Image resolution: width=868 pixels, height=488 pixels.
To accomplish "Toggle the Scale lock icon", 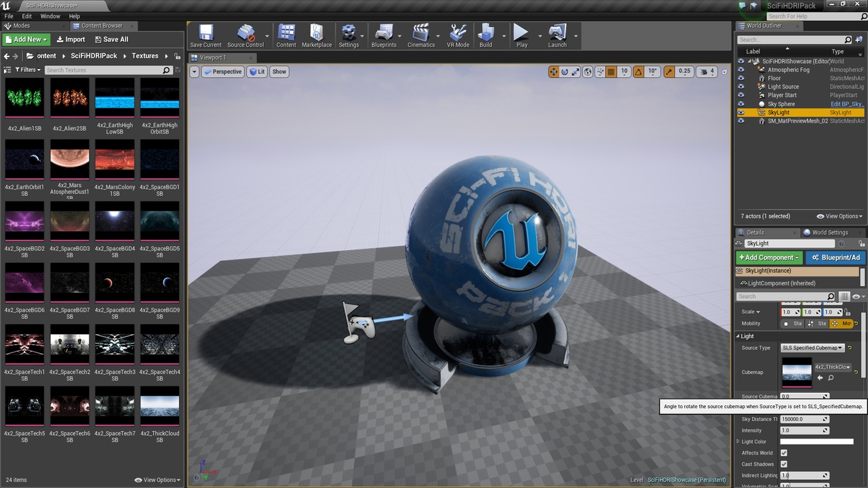I will click(848, 312).
